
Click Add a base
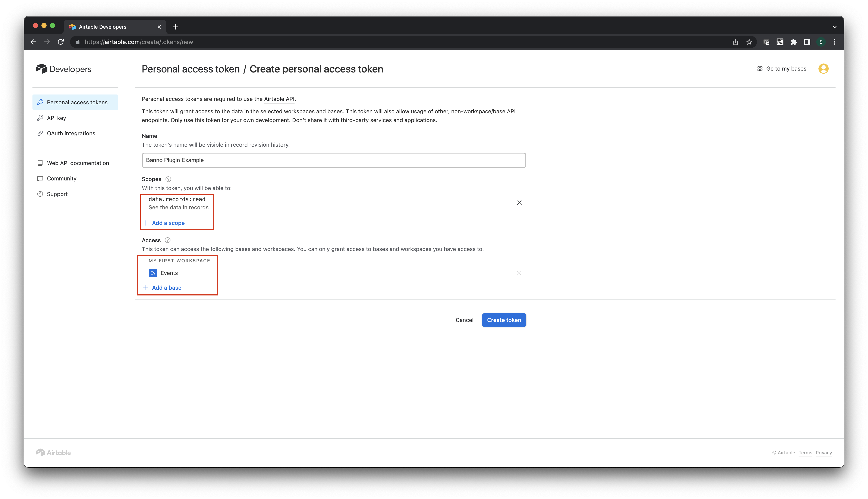(162, 288)
